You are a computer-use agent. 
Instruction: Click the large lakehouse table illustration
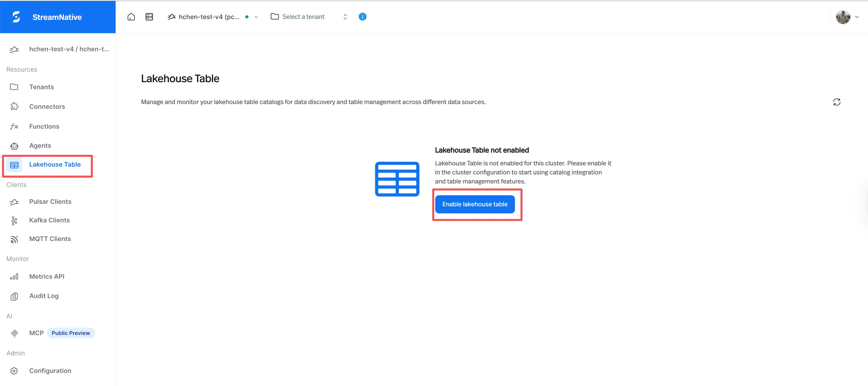pos(397,179)
